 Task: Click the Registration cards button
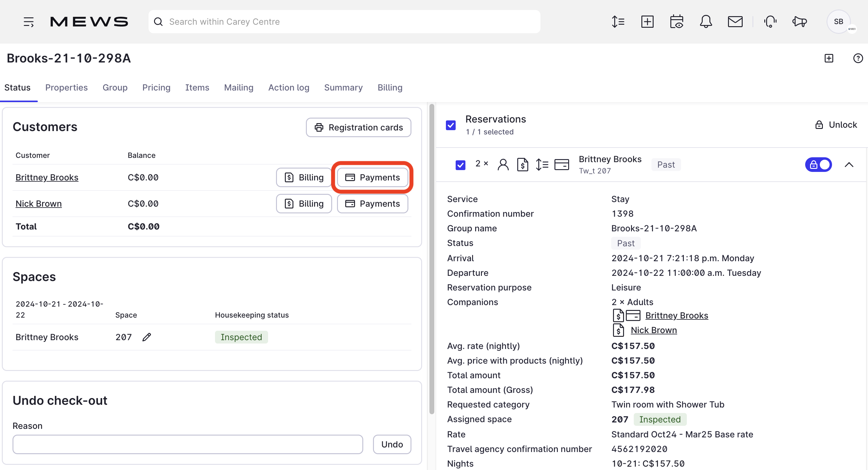click(x=358, y=127)
